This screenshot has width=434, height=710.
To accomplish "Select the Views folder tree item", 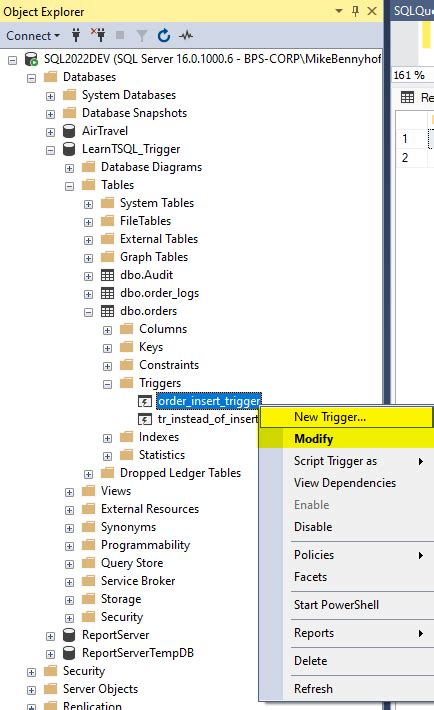I will coord(116,491).
